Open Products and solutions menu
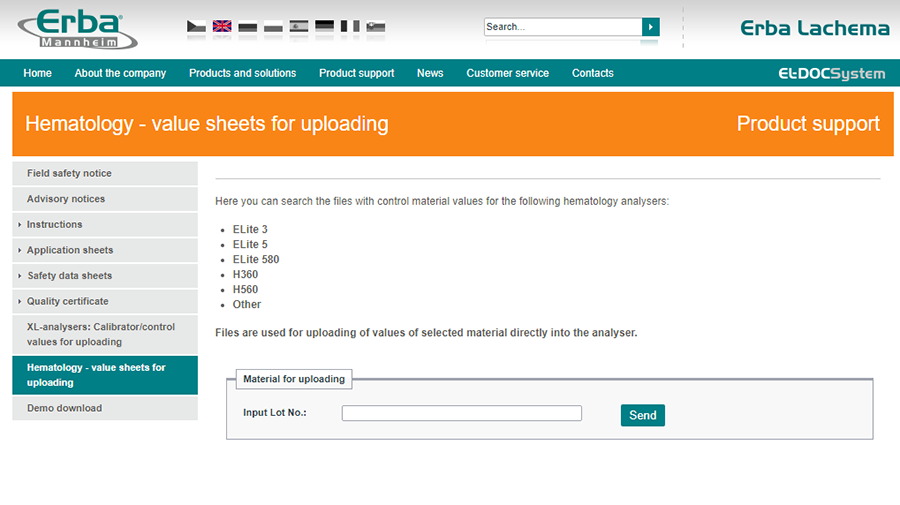The height and width of the screenshot is (505, 900). coord(242,73)
